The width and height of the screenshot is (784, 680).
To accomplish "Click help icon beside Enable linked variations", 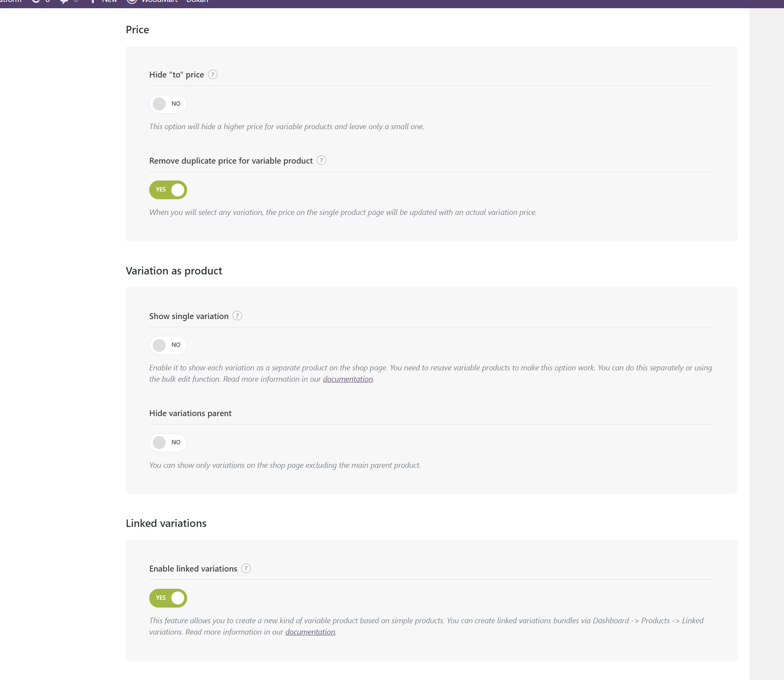I will (246, 568).
